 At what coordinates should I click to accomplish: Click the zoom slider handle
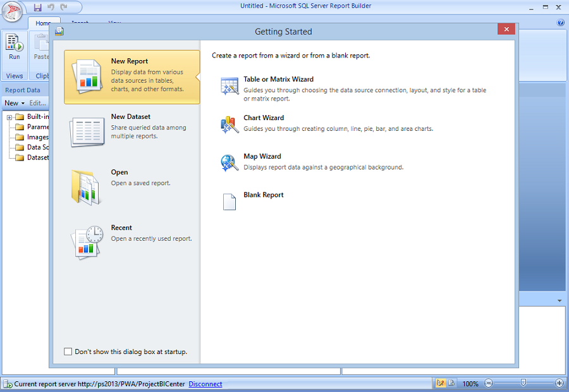click(x=523, y=383)
